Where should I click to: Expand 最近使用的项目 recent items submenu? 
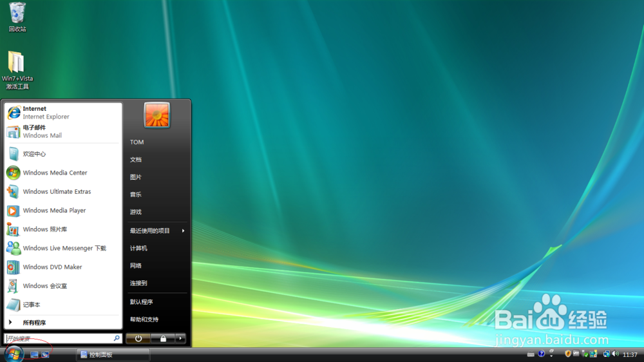click(157, 231)
